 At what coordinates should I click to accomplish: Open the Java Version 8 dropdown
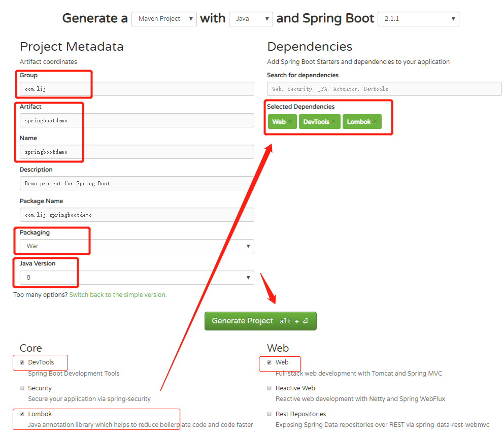(137, 278)
